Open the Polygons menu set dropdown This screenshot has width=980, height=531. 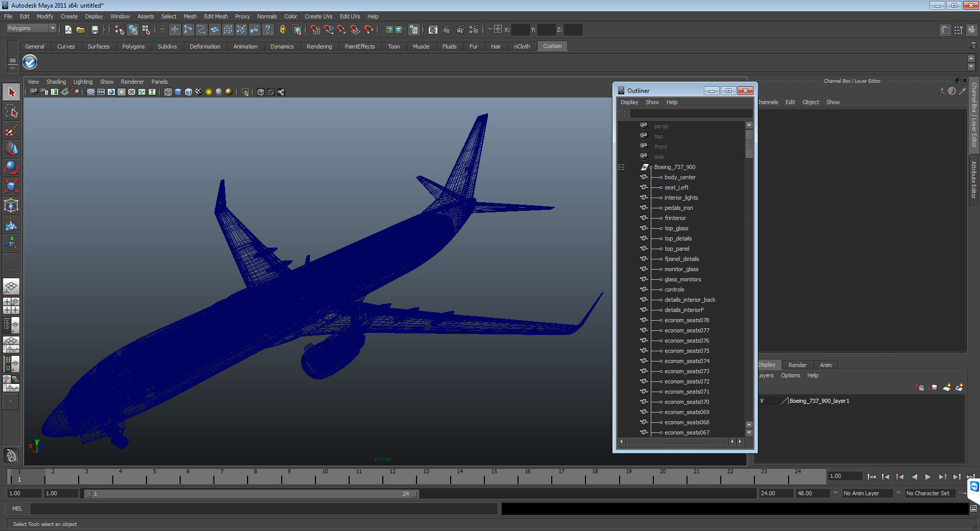[x=31, y=29]
